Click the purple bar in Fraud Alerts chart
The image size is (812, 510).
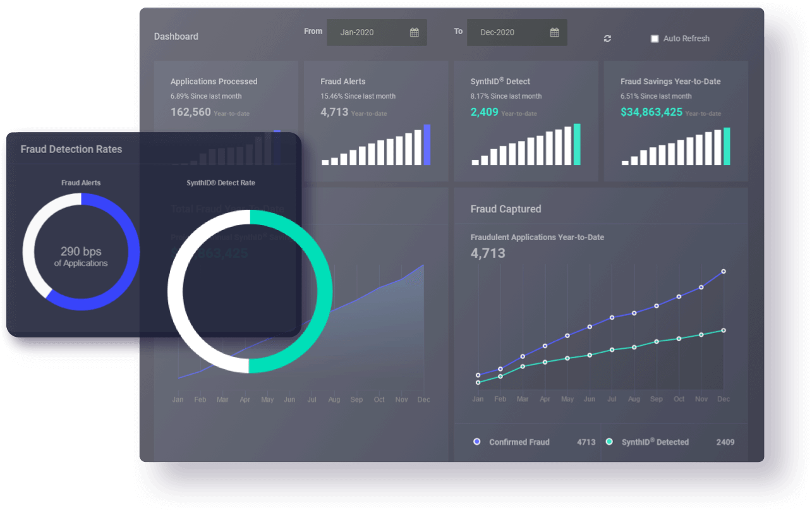[427, 145]
